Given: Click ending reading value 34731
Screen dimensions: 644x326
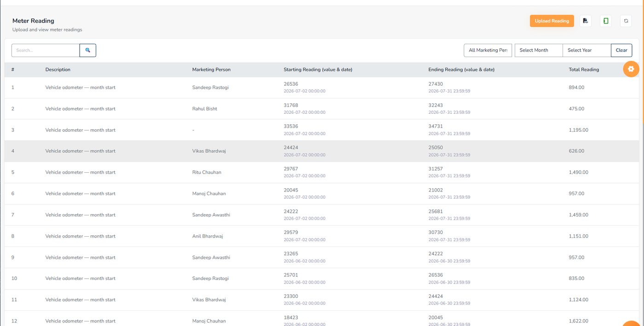Looking at the screenshot, I should (x=436, y=126).
